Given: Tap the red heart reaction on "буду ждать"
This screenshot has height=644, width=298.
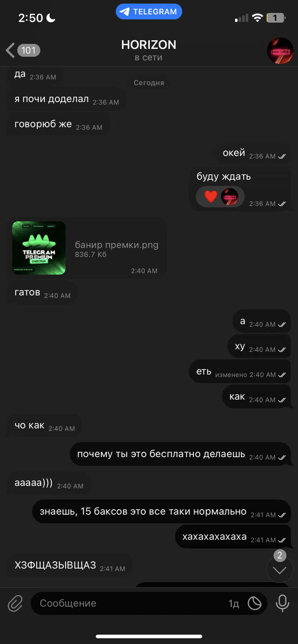Looking at the screenshot, I should (x=211, y=197).
